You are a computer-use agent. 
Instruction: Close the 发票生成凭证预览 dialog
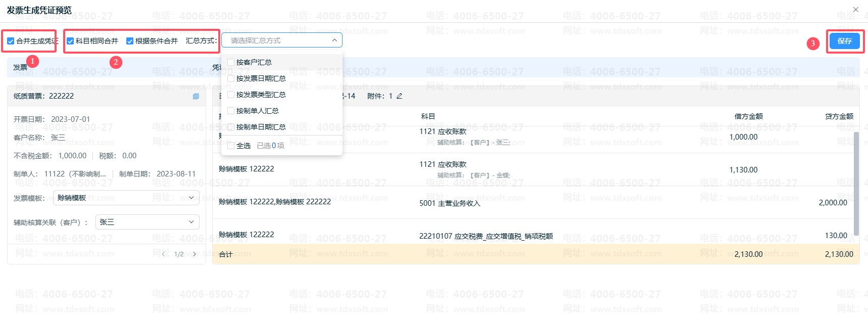click(x=855, y=10)
